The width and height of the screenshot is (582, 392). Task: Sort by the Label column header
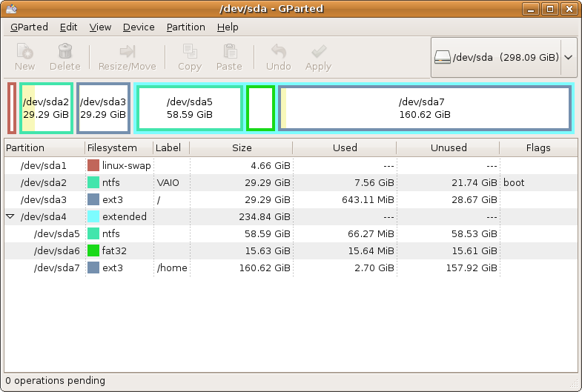171,147
